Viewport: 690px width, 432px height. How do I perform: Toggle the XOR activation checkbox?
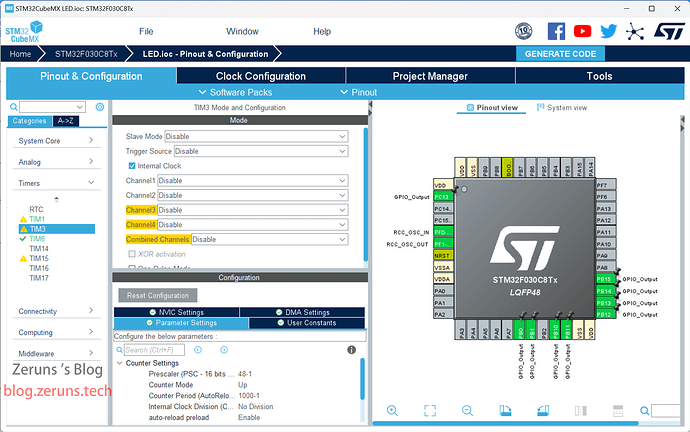pyautogui.click(x=132, y=254)
